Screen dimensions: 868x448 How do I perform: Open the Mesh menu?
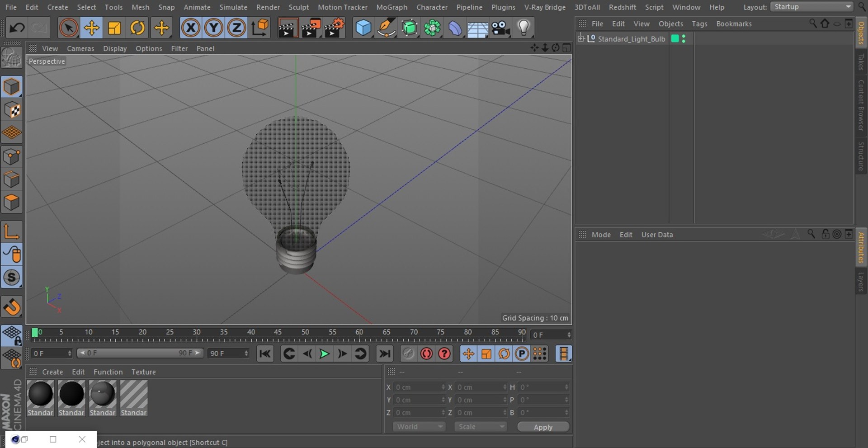click(x=140, y=7)
